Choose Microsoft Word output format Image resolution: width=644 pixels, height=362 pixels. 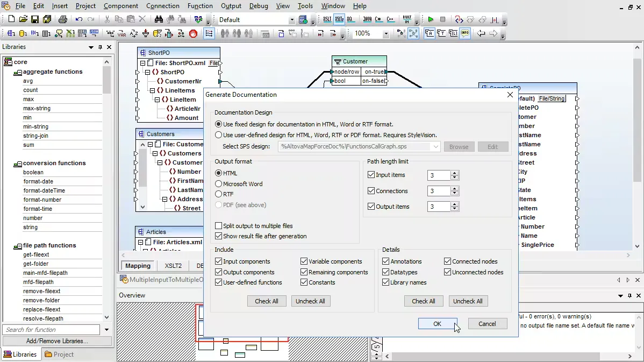[218, 183]
